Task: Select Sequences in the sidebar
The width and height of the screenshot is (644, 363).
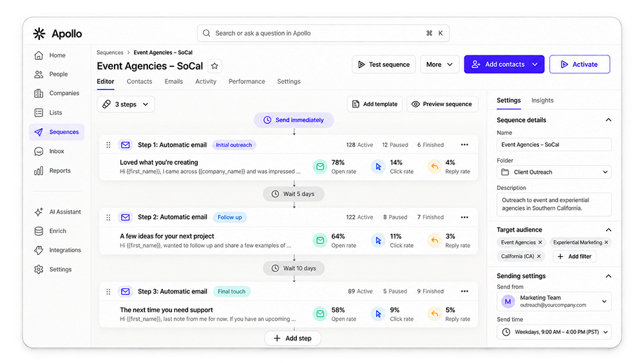Action: pos(57,132)
